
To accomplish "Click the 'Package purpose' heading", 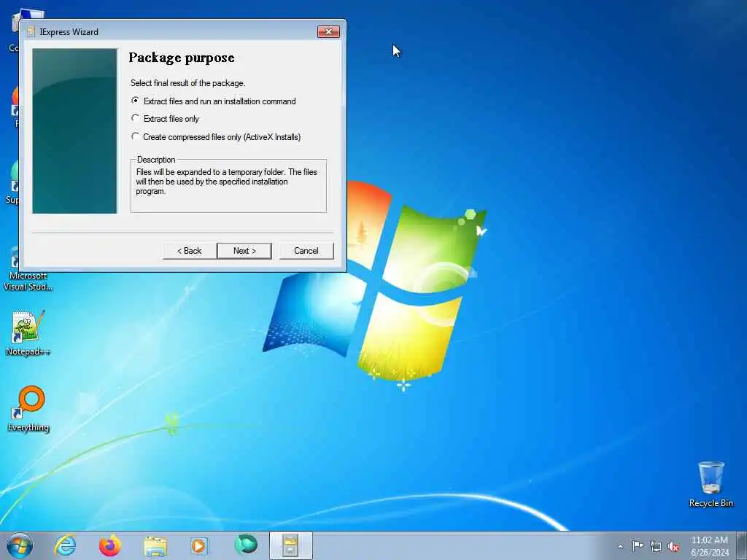I will 182,58.
